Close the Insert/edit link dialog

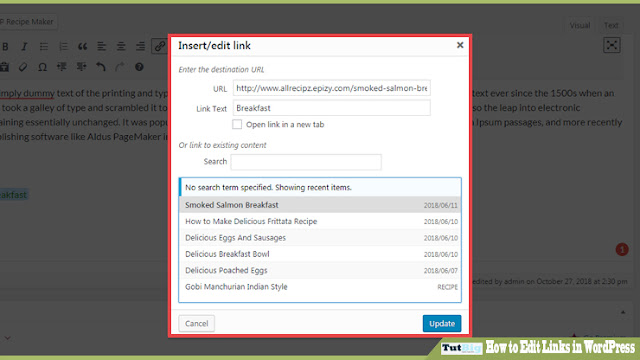pyautogui.click(x=460, y=45)
